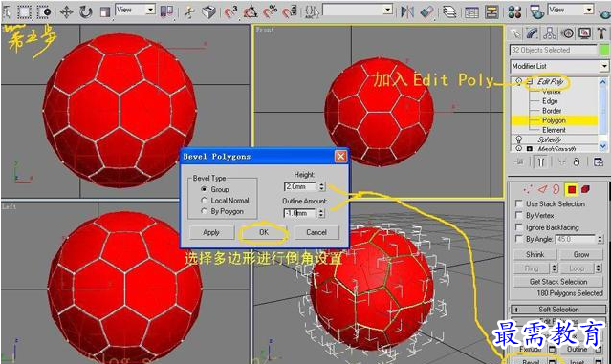Toggle the Keyboard Shortcut Override icon
The width and height of the screenshot is (611, 364).
click(208, 12)
